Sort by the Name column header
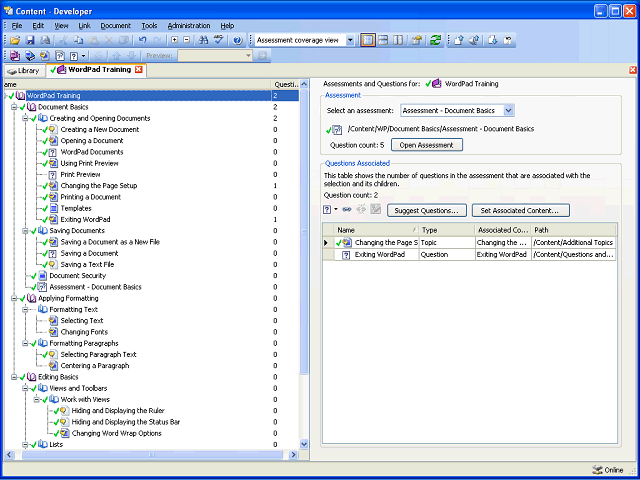The image size is (640, 480). [376, 230]
